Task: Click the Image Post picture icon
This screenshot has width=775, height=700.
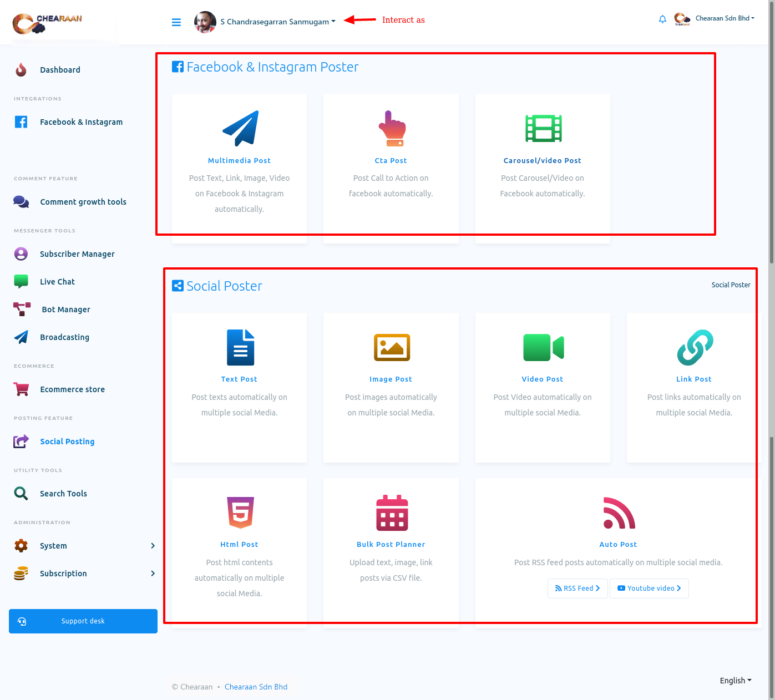Action: coord(392,347)
